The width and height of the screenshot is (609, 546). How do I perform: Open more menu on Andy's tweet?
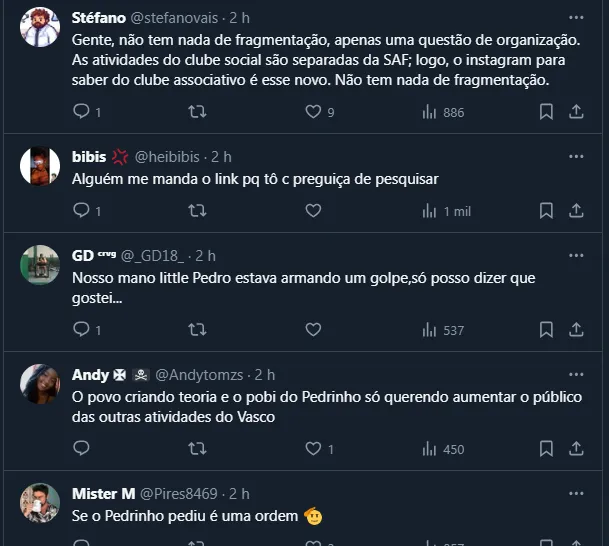[576, 375]
